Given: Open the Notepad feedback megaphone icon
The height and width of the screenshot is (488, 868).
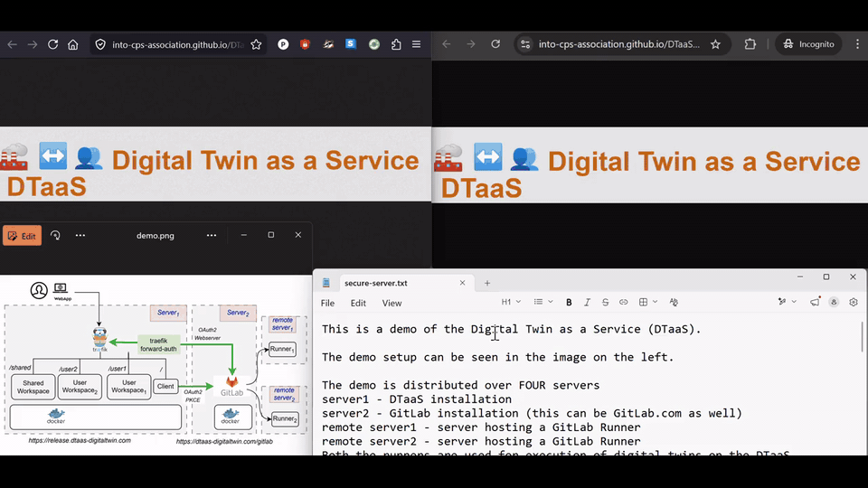Looking at the screenshot, I should [815, 302].
